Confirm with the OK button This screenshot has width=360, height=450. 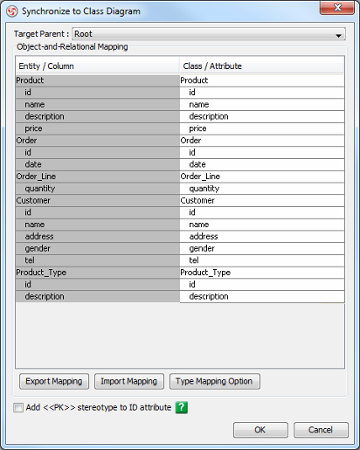[x=260, y=430]
